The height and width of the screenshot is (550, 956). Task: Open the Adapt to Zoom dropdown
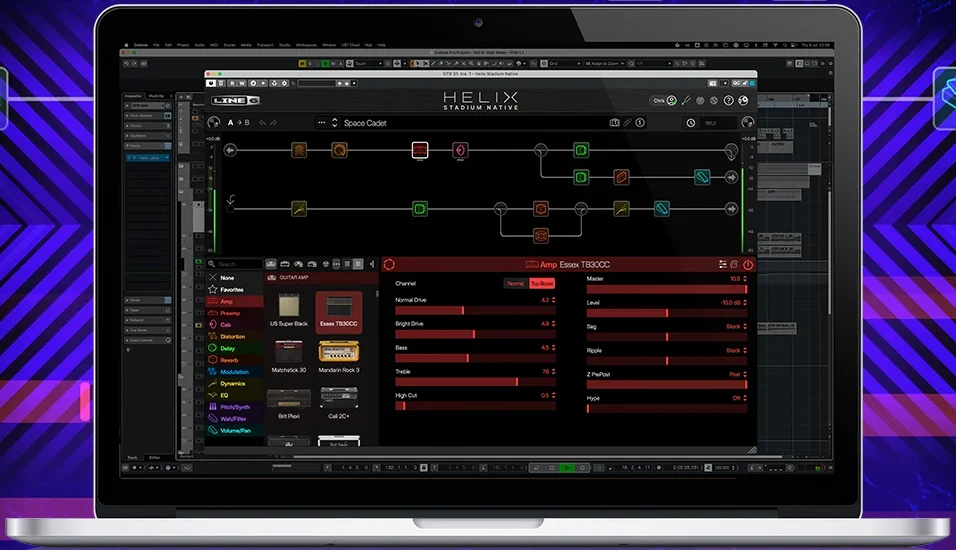pos(605,63)
